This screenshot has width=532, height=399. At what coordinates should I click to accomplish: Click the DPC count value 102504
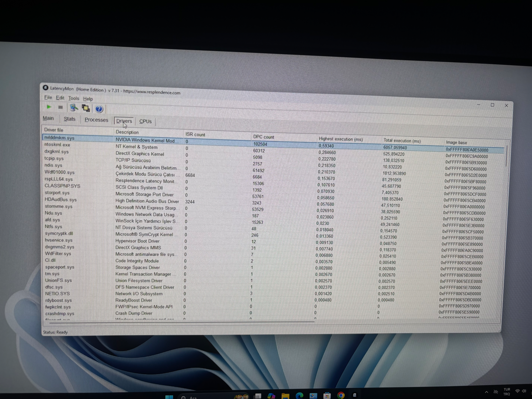(x=260, y=144)
